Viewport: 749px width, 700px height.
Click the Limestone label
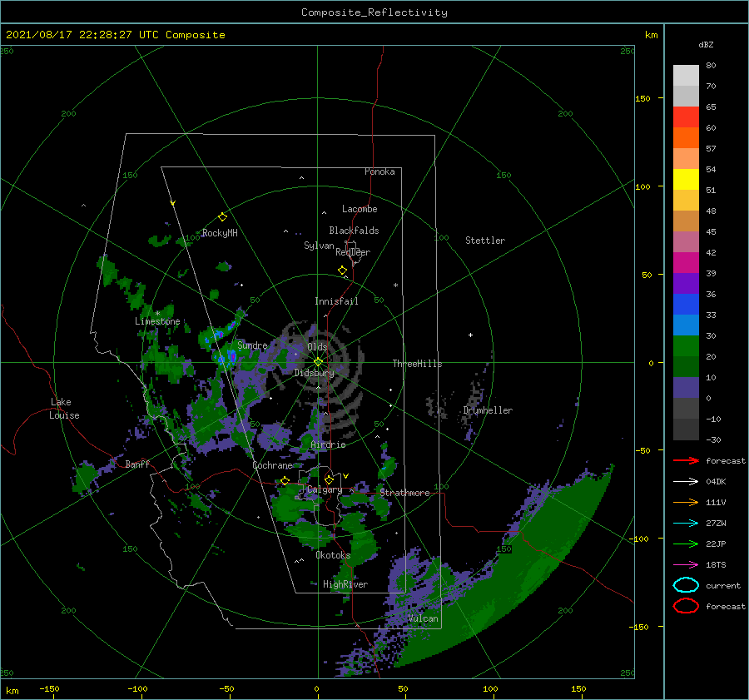click(x=157, y=321)
